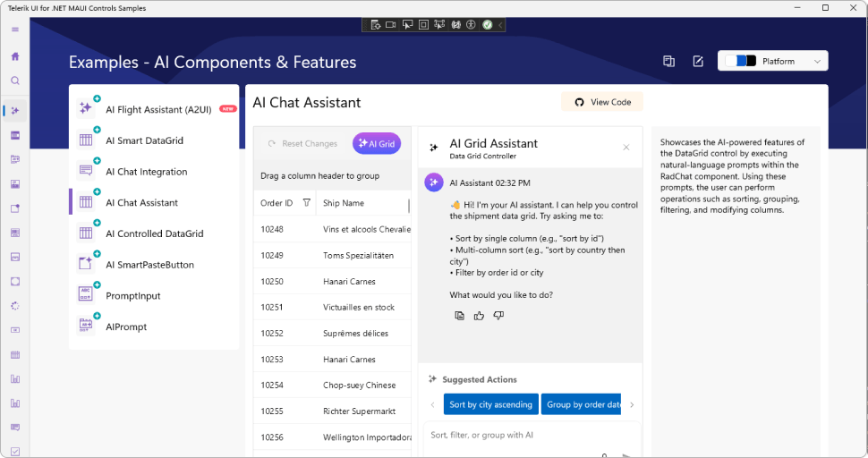
Task: Open the Order ID column filter icon
Action: point(307,203)
